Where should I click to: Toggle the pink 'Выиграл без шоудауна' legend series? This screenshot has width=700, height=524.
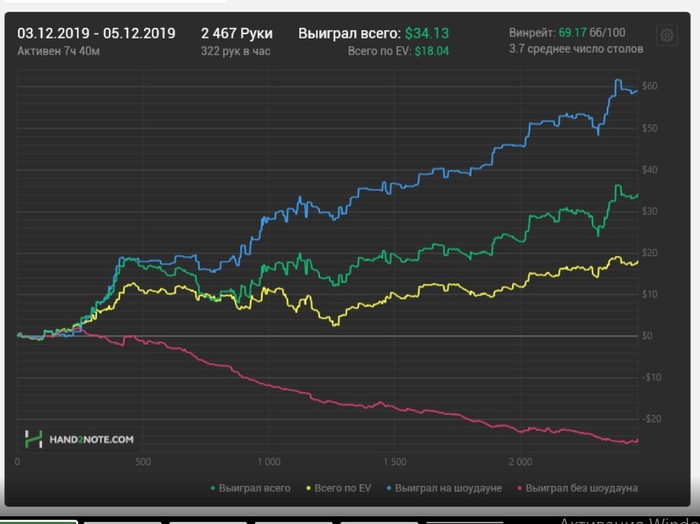coord(578,488)
